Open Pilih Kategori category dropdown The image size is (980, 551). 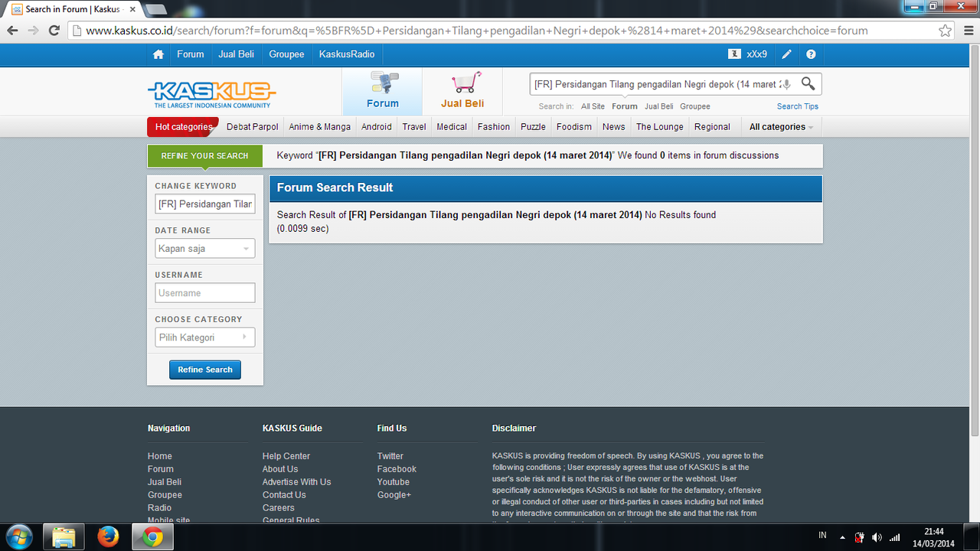tap(205, 337)
